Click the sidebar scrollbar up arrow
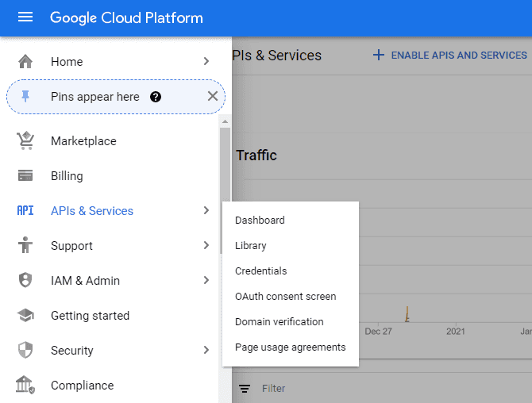The height and width of the screenshot is (403, 532). coord(225,121)
